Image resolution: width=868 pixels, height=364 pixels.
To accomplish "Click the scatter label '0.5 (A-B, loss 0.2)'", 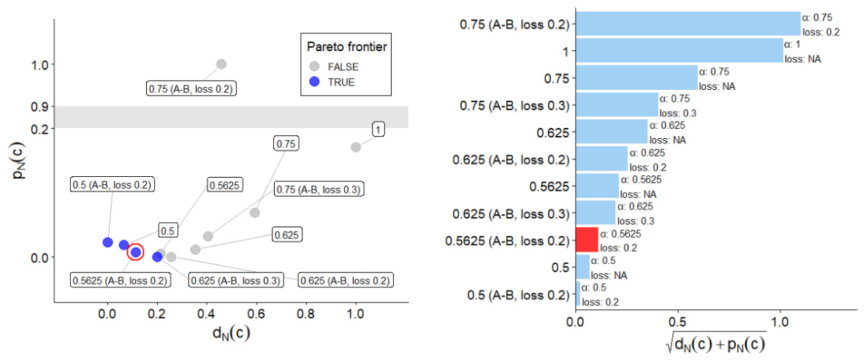I will [x=113, y=185].
